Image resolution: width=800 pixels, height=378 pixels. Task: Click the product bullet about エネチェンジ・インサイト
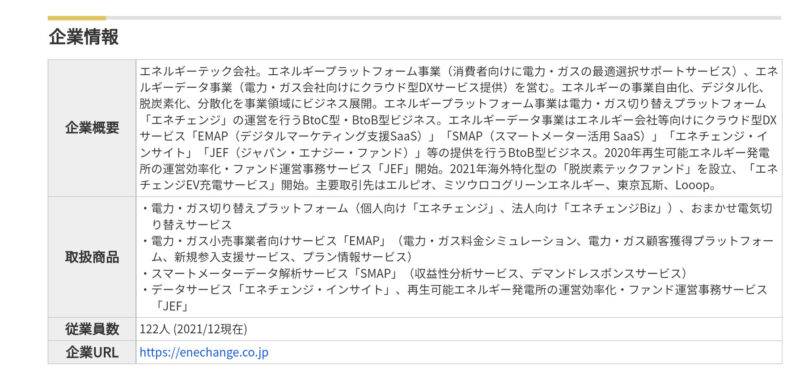(454, 297)
